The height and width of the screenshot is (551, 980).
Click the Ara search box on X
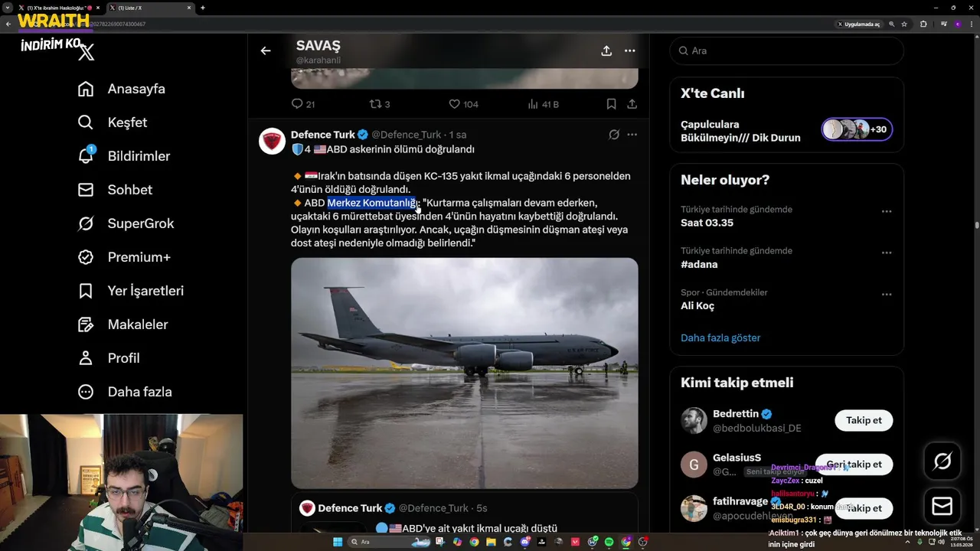tap(786, 51)
